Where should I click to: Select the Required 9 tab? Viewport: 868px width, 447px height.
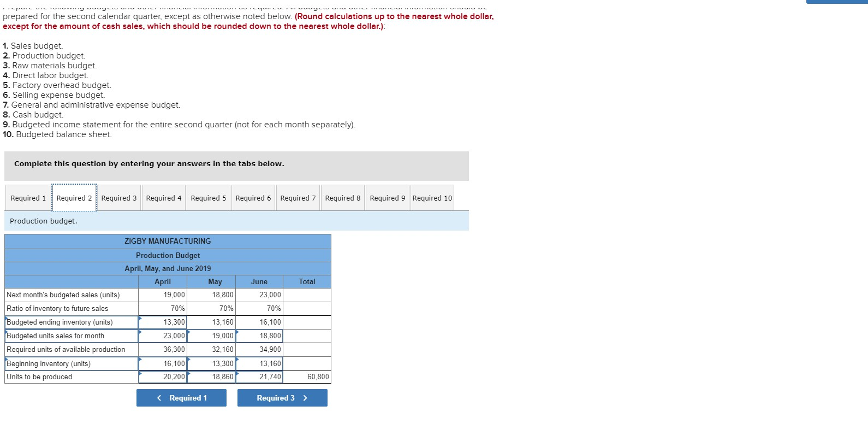(x=388, y=198)
